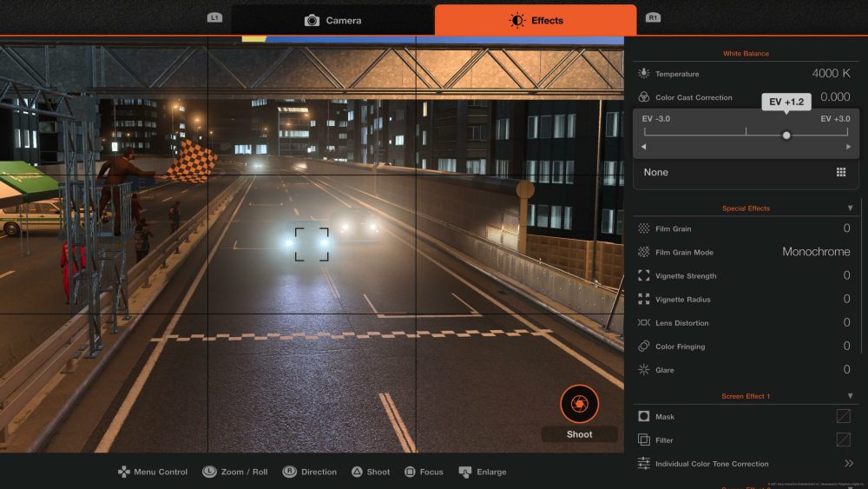The height and width of the screenshot is (489, 868).
Task: Switch to the Camera tab
Action: (x=333, y=20)
